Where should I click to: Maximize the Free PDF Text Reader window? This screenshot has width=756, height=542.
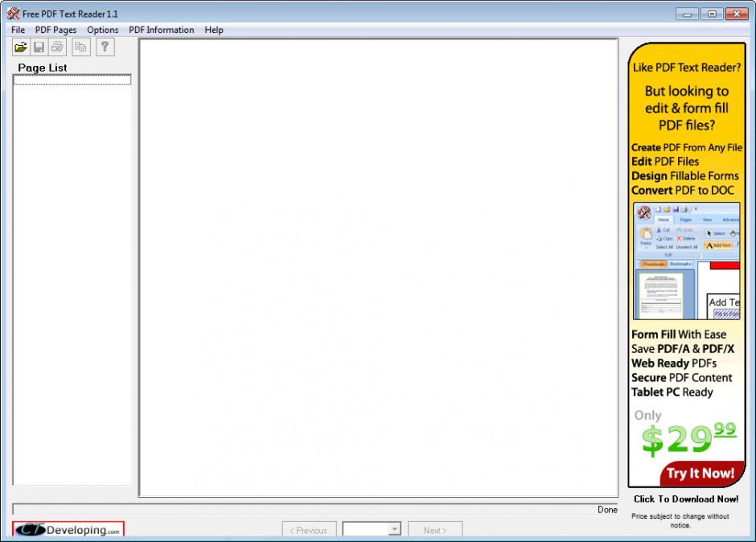712,14
